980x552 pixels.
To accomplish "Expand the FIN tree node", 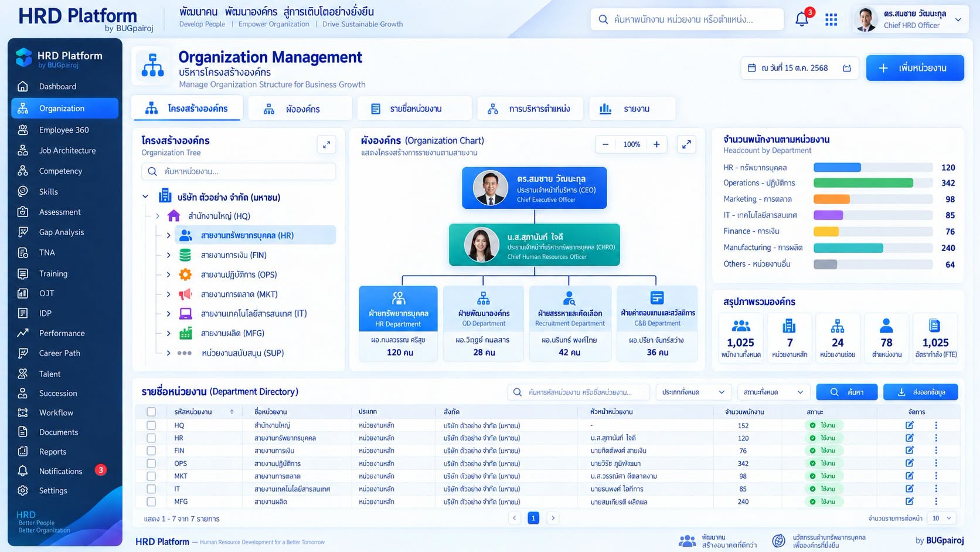I will tap(168, 255).
